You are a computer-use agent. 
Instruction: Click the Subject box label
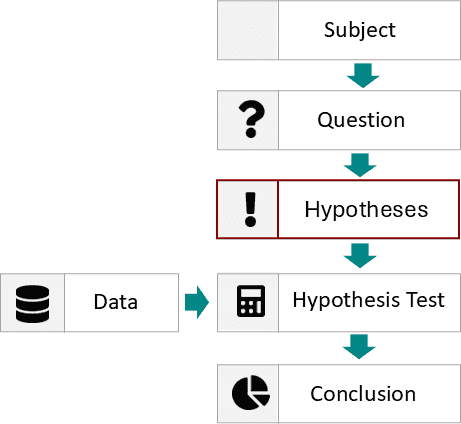click(x=360, y=30)
